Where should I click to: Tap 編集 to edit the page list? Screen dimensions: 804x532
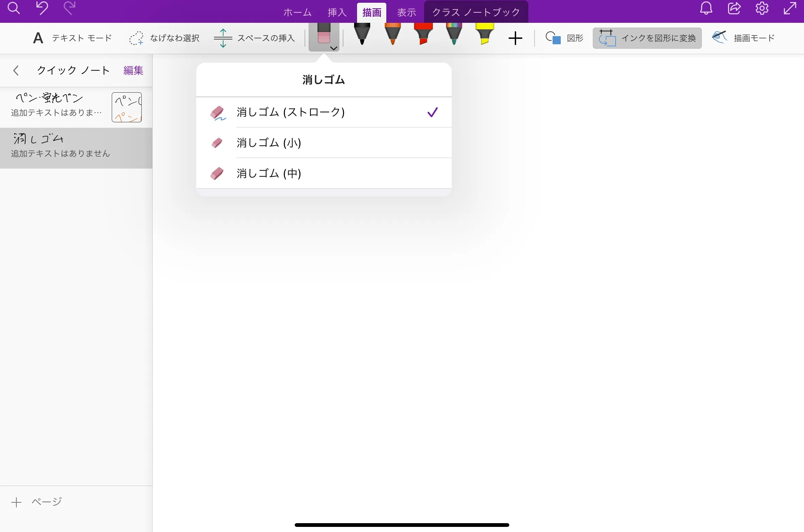click(x=133, y=70)
